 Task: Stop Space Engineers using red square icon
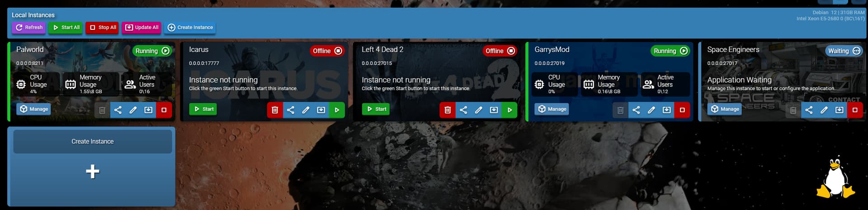click(x=855, y=110)
